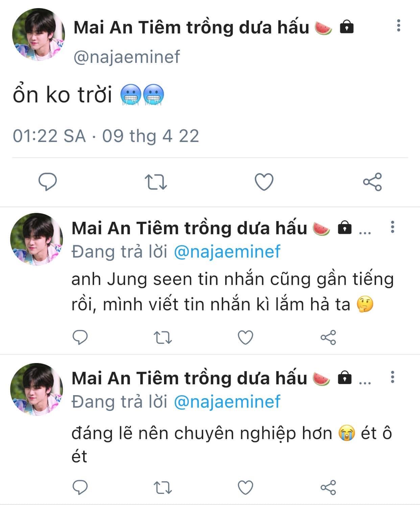Viewport: 420px width, 505px height.
Task: Reply to the "anh Jung seen tin nhắn" tweet
Action: (x=80, y=337)
